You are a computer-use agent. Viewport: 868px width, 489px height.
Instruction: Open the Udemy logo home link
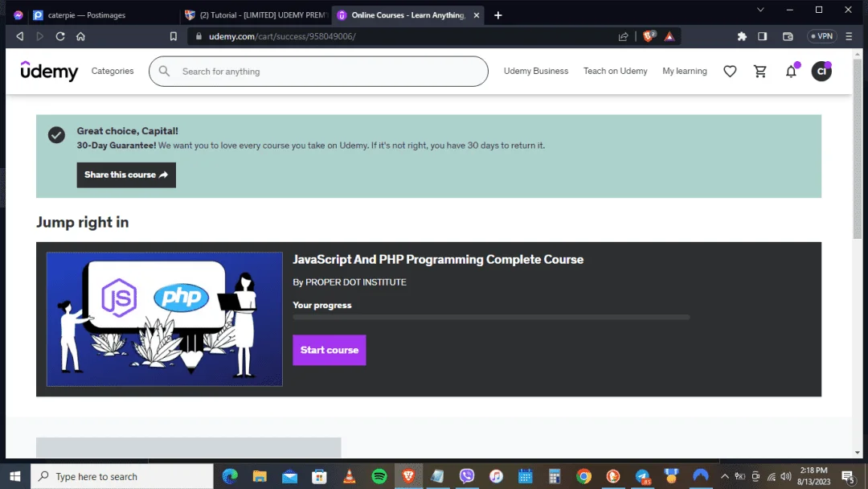(49, 71)
